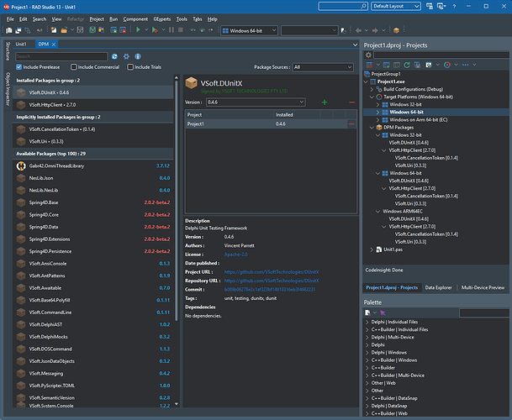512x420 pixels.
Task: Enable the Include Commercial checkbox
Action: [x=74, y=67]
